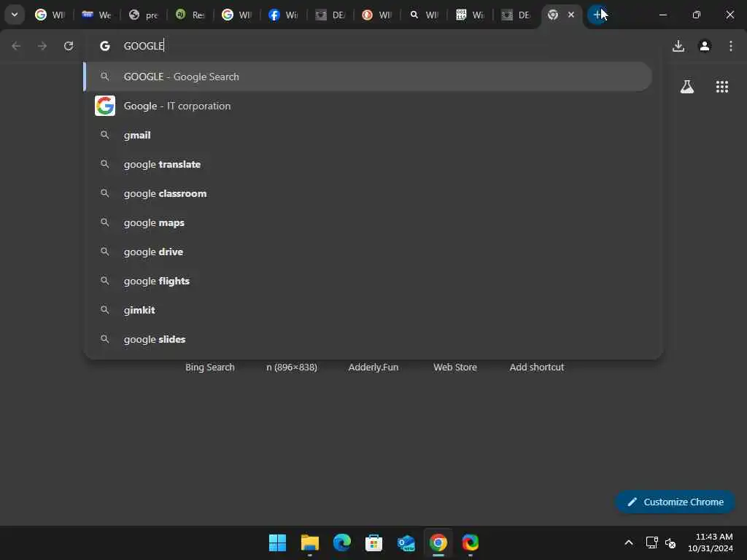Image resolution: width=747 pixels, height=560 pixels.
Task: Open Microsoft Store from taskbar
Action: [373, 542]
